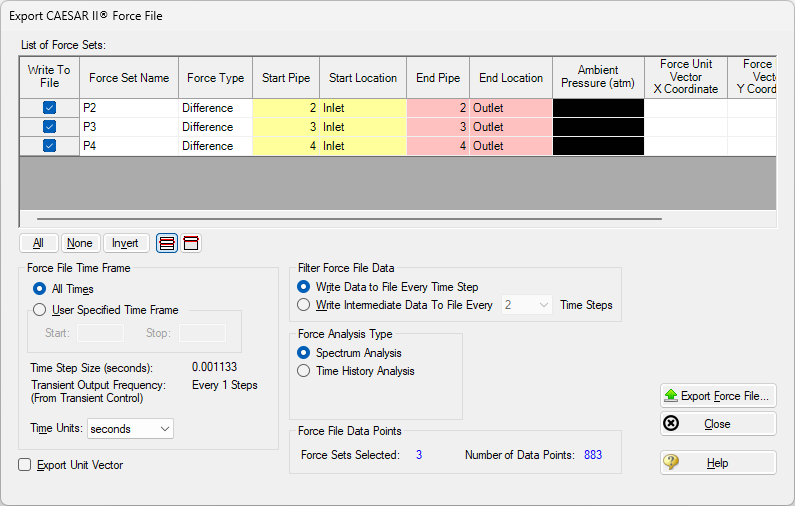Uncheck Write To File for P4
795x506 pixels.
pos(49,146)
